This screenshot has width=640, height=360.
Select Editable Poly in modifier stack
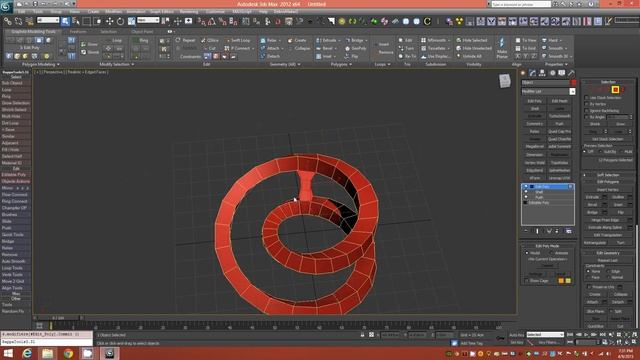[x=539, y=202]
